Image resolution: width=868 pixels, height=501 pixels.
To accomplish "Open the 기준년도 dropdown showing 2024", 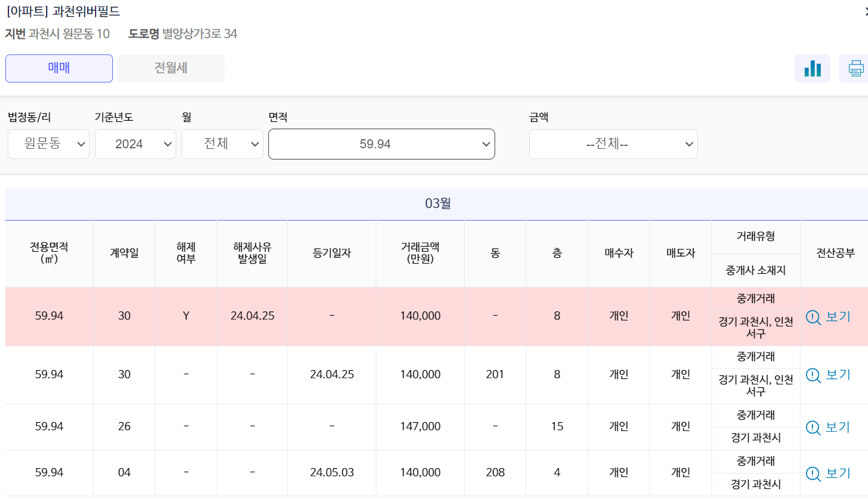I will [x=136, y=144].
